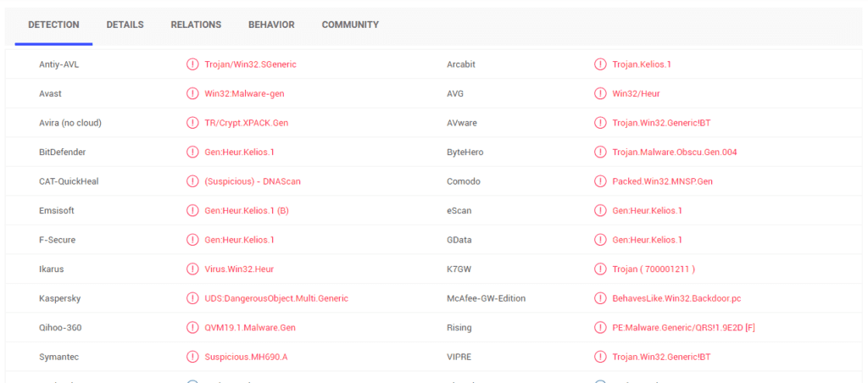Screen dimensions: 868x383
Task: Click the McAfee-GW-Edition engine name
Action: [x=486, y=298]
